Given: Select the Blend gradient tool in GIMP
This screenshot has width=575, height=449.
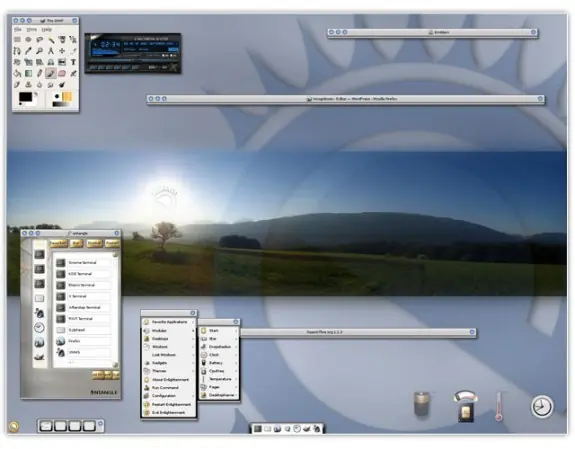Looking at the screenshot, I should 28,73.
